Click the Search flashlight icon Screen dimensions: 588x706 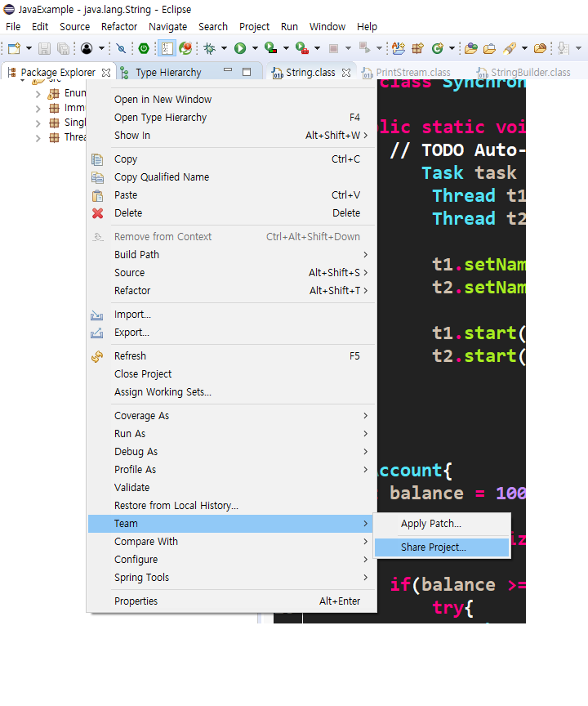tap(510, 48)
